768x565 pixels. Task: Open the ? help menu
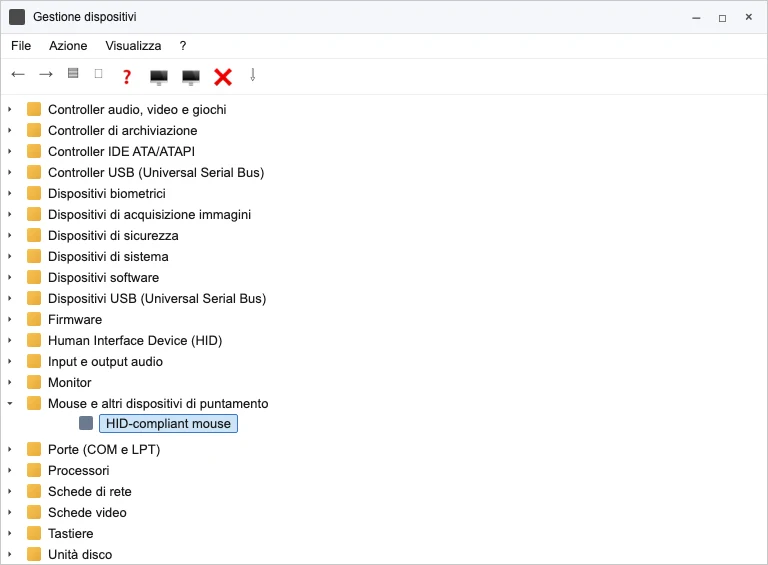(x=183, y=46)
